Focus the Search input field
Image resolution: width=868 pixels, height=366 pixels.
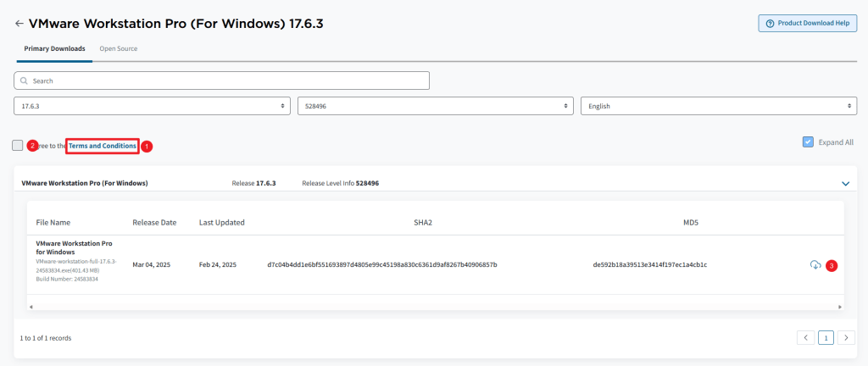221,80
